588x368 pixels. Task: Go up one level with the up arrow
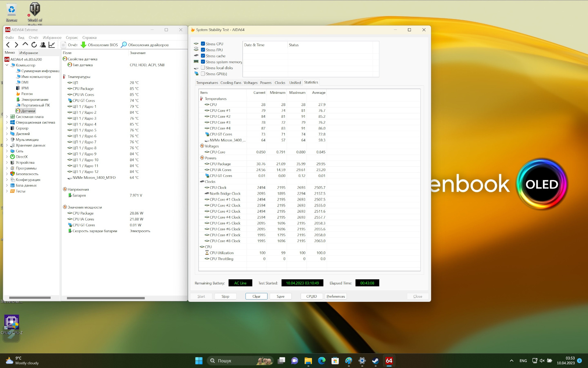[25, 45]
